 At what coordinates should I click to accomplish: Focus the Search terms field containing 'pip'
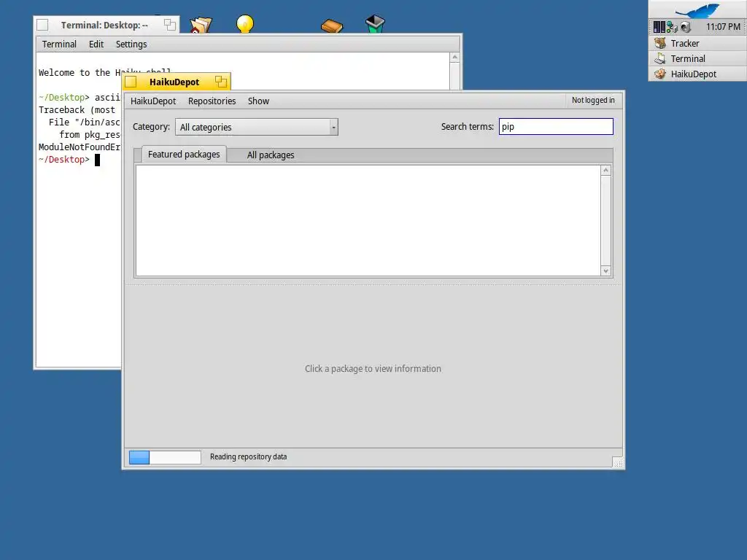(556, 127)
